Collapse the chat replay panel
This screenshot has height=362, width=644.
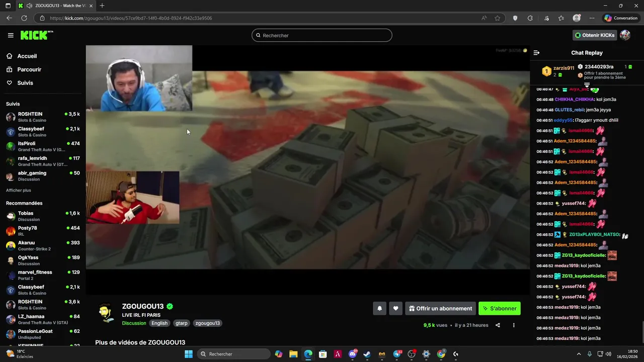click(536, 53)
